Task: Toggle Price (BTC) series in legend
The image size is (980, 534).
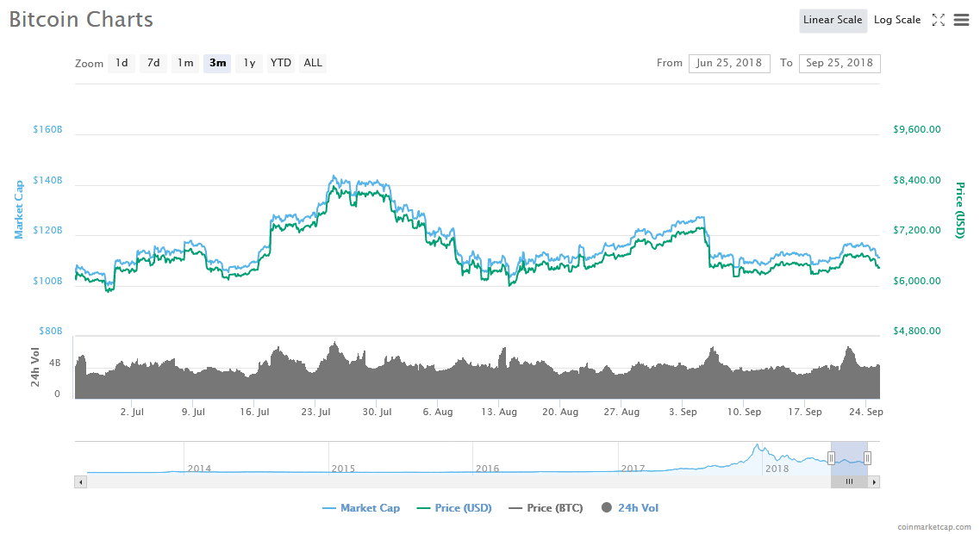Action: [x=546, y=508]
